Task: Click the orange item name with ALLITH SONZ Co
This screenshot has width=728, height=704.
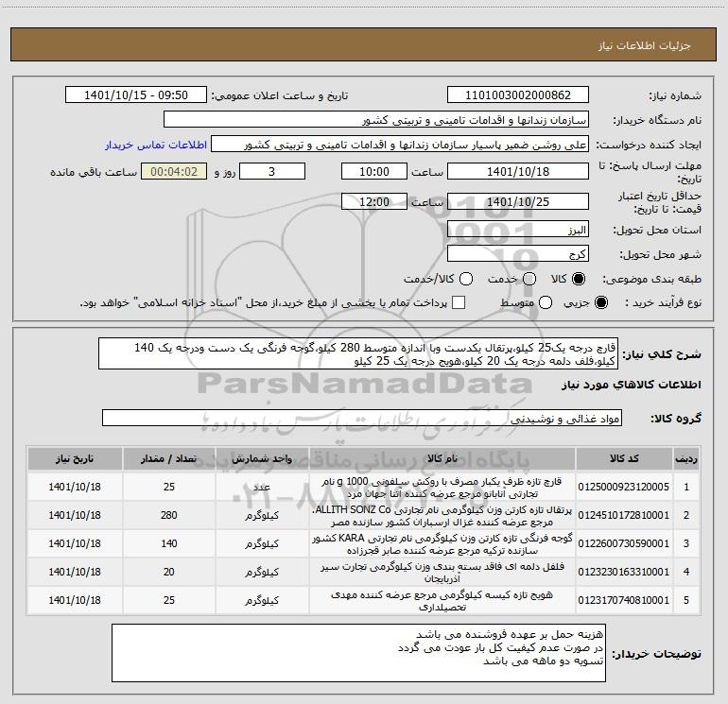Action: pyautogui.click(x=442, y=516)
